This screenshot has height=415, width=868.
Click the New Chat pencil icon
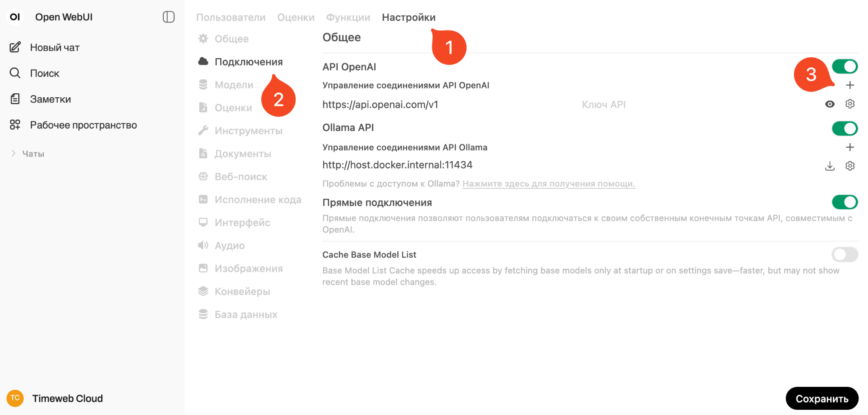tap(15, 47)
